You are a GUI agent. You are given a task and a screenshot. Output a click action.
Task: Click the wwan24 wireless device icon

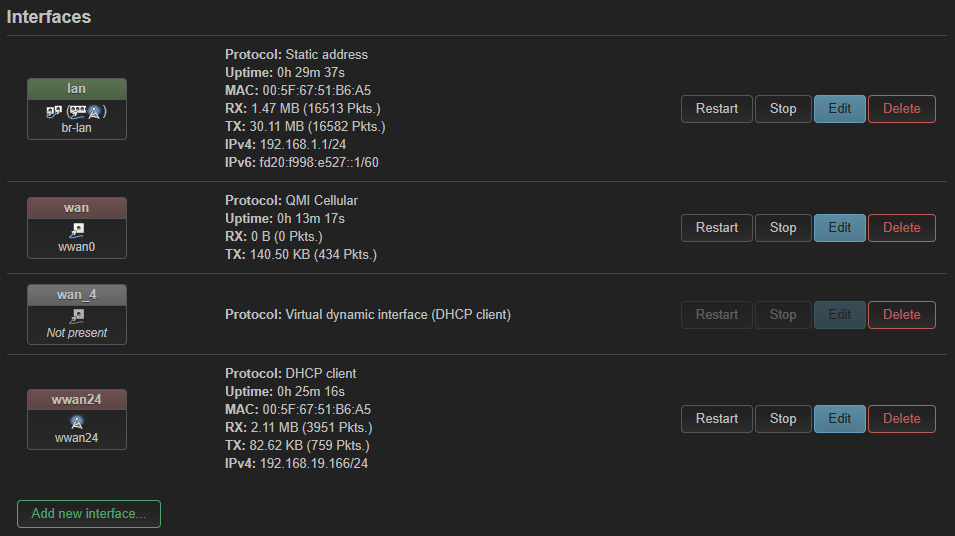[77, 421]
